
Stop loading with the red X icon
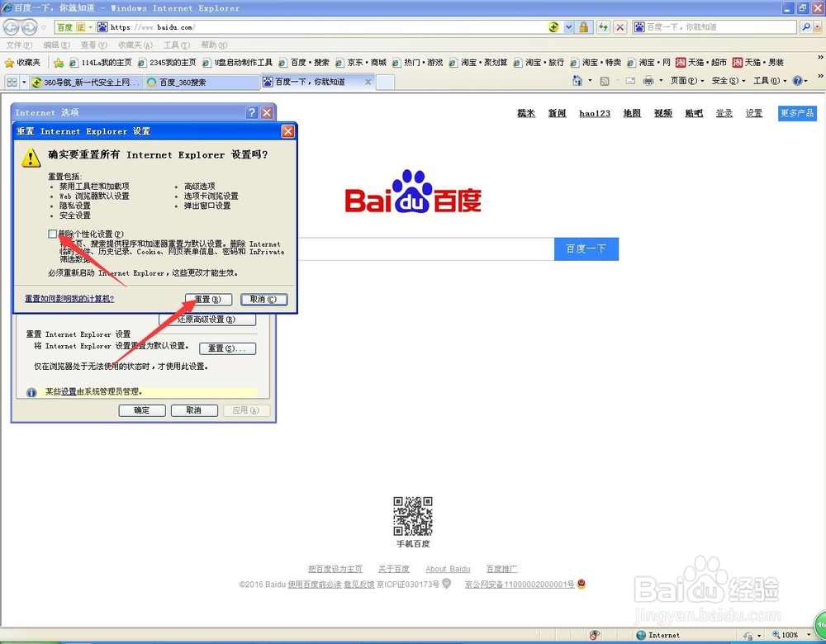[x=620, y=27]
